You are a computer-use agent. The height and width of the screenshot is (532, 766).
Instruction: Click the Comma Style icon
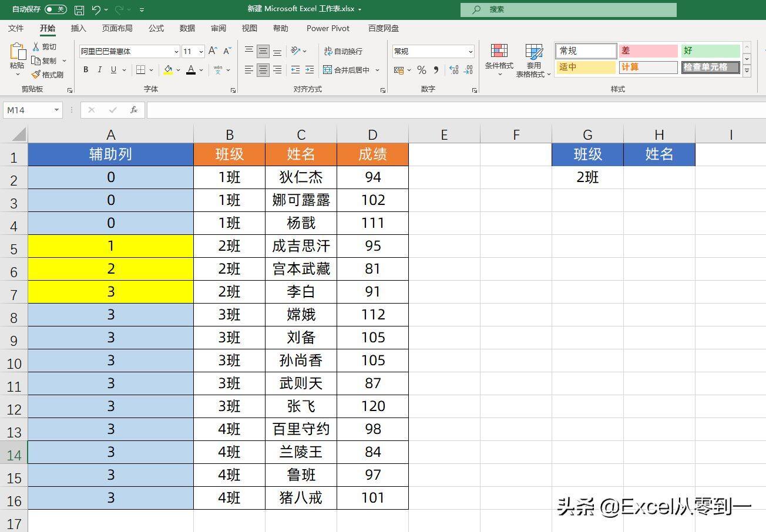436,70
